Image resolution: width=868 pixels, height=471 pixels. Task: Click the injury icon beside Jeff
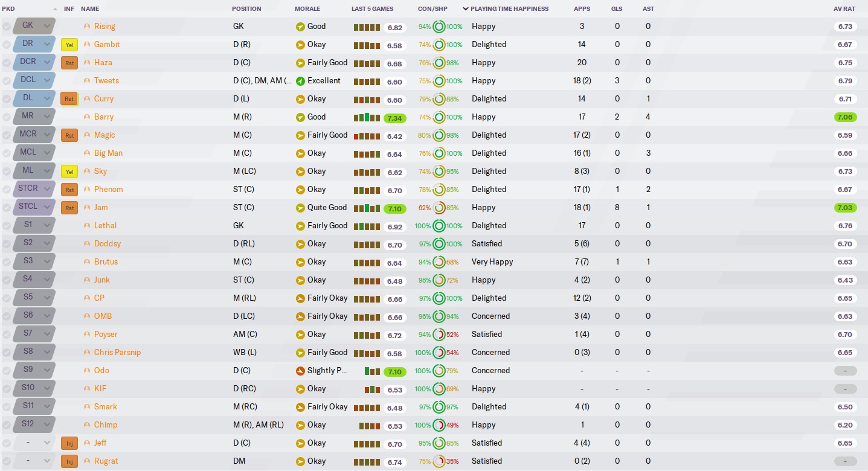click(x=69, y=443)
